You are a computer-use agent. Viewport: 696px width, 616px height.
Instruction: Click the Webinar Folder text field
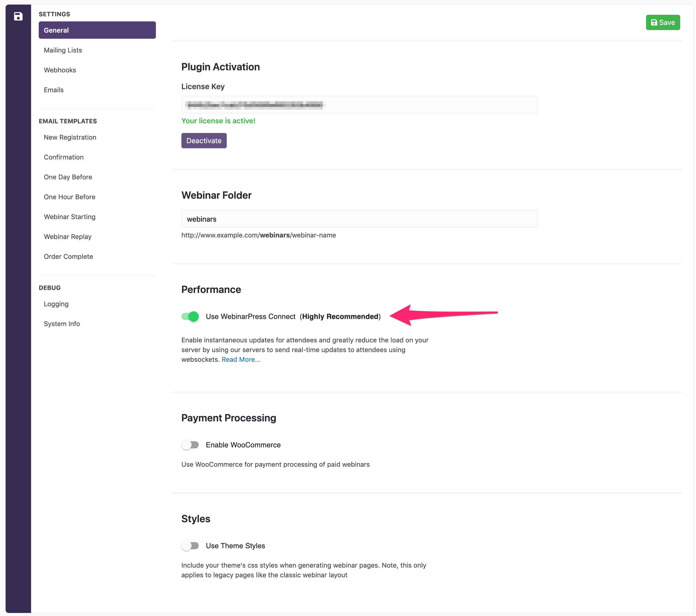click(359, 219)
